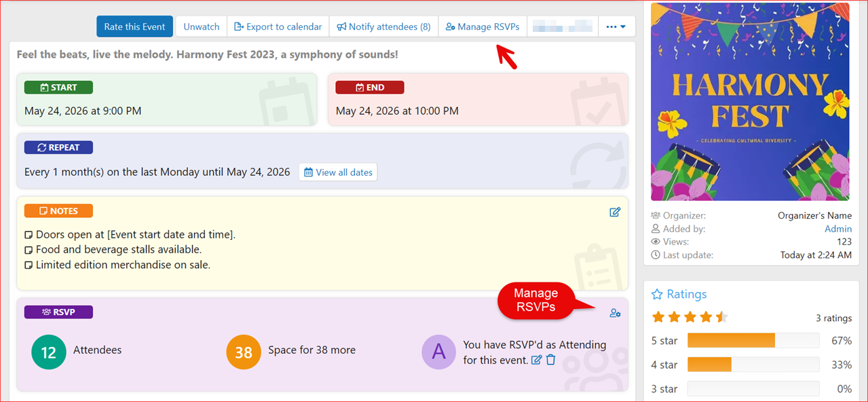This screenshot has width=868, height=402.
Task: Open the three-dots more options dropdown
Action: pyautogui.click(x=616, y=26)
